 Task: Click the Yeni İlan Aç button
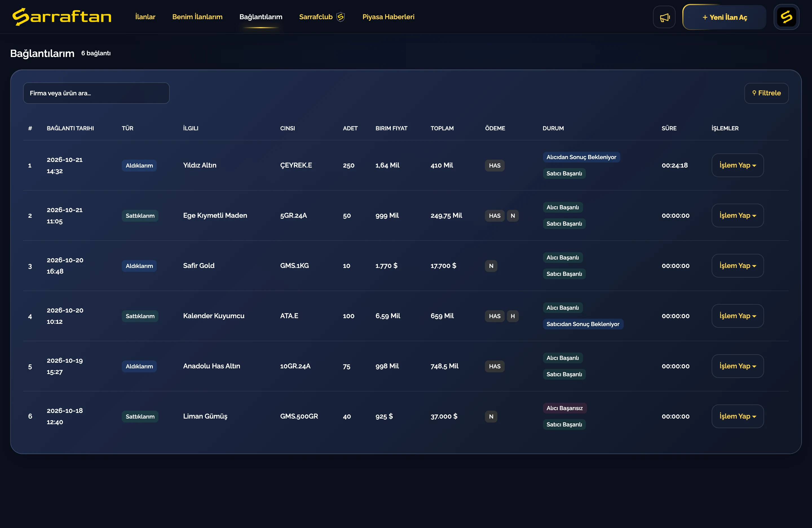click(x=724, y=17)
